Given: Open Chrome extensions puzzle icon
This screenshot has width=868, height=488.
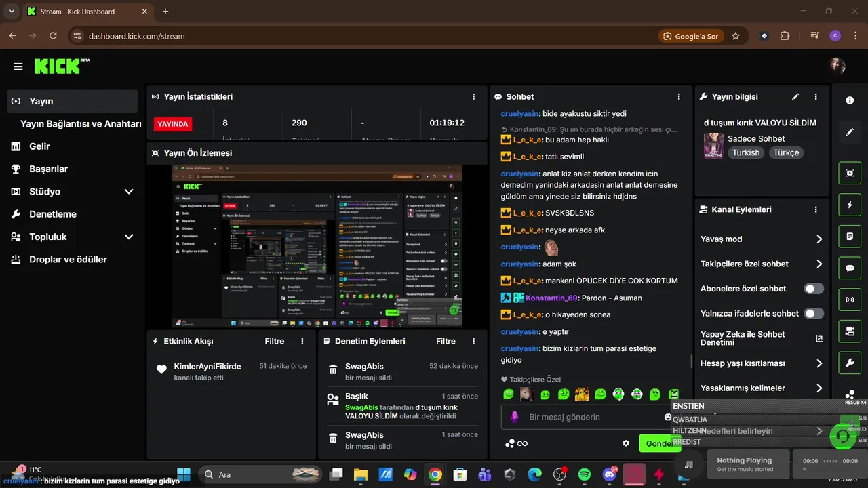Looking at the screenshot, I should tap(785, 36).
